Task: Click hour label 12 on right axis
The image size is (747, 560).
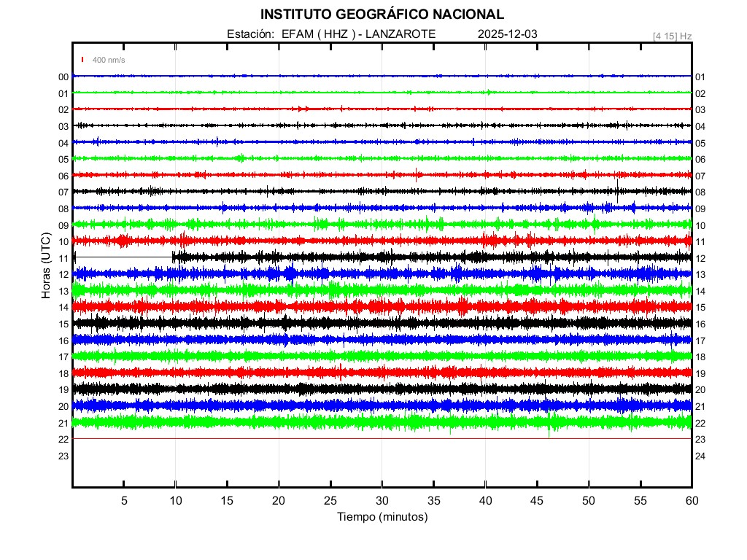Action: 700,258
